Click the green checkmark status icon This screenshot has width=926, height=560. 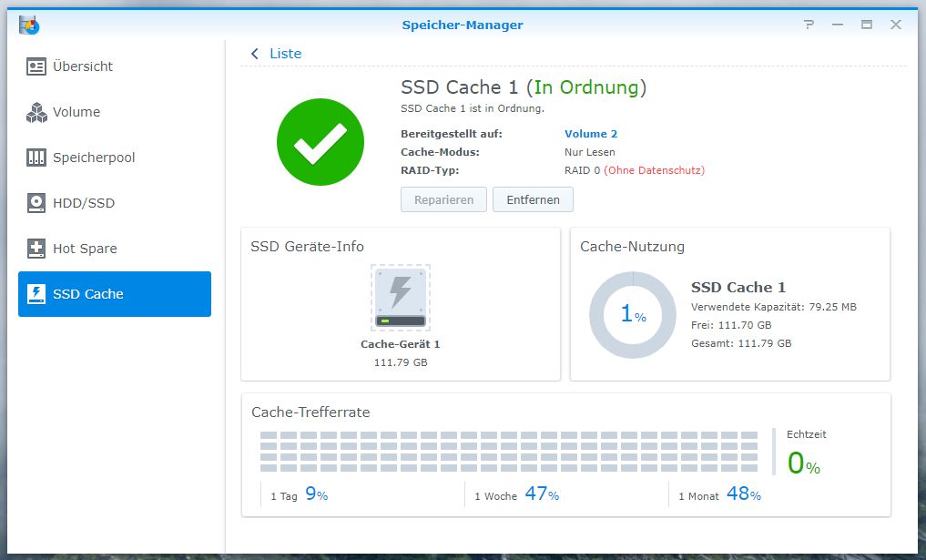(321, 142)
